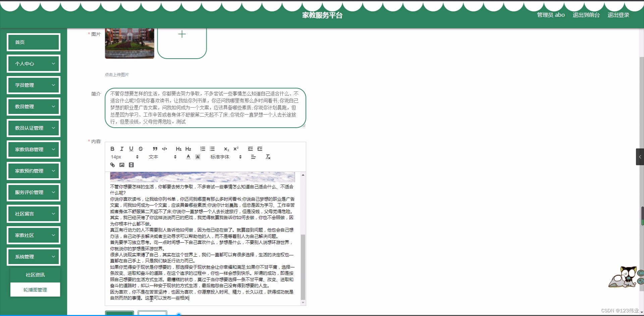The height and width of the screenshot is (316, 644).
Task: Insert a video into the content
Action: coord(131,165)
